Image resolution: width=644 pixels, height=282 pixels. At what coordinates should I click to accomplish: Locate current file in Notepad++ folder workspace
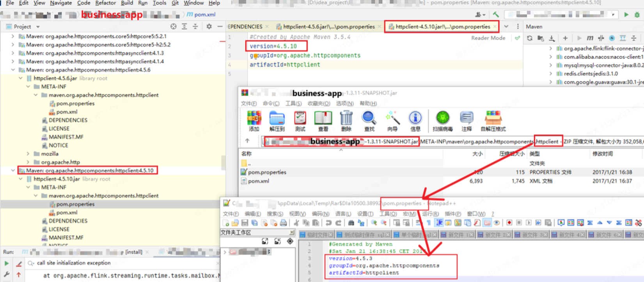(290, 241)
